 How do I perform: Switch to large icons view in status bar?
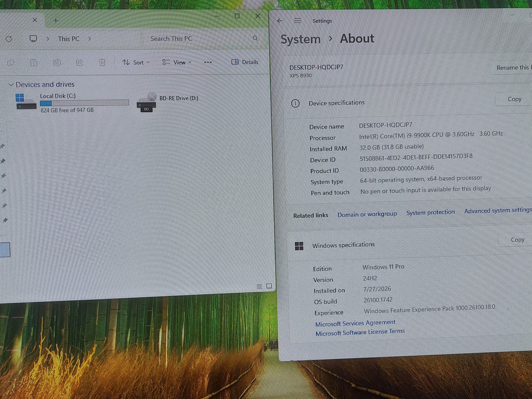point(269,286)
